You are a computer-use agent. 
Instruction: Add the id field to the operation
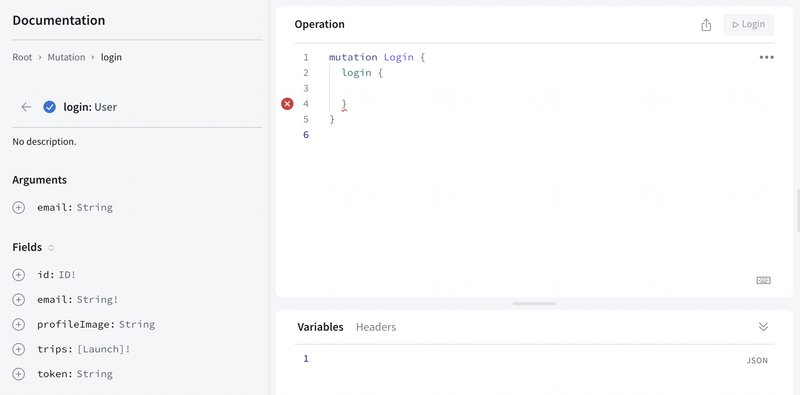(18, 275)
